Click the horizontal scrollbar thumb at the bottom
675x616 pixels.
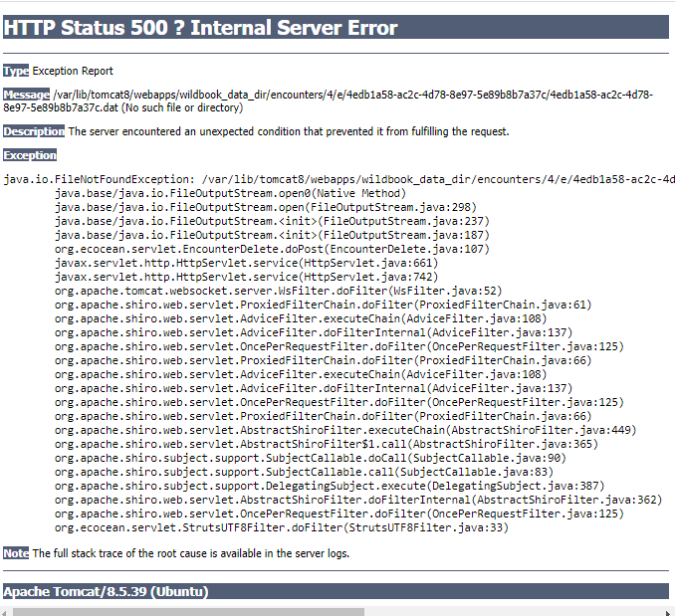188,612
